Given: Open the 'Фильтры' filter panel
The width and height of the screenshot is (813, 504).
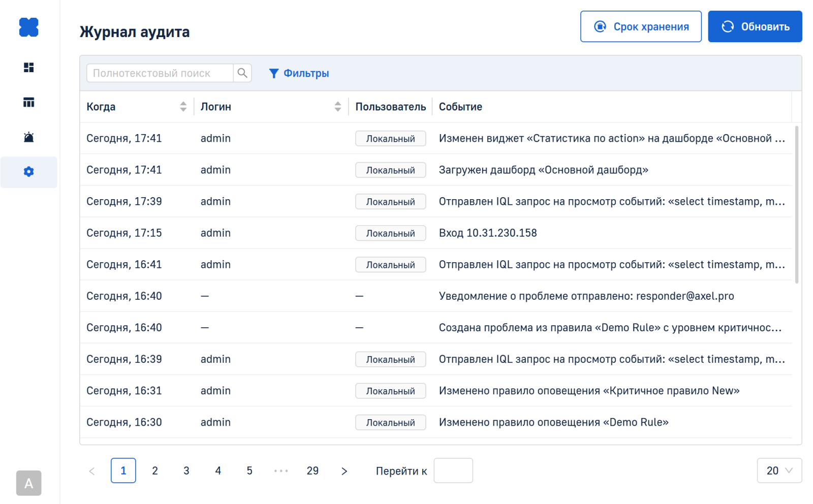Looking at the screenshot, I should (x=299, y=74).
